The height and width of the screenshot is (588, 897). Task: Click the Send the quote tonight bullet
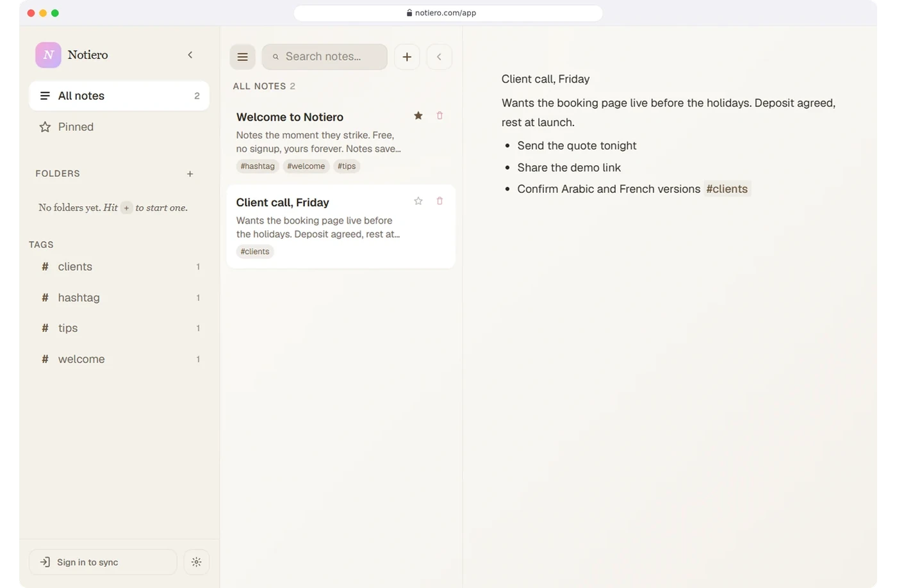[x=577, y=146]
